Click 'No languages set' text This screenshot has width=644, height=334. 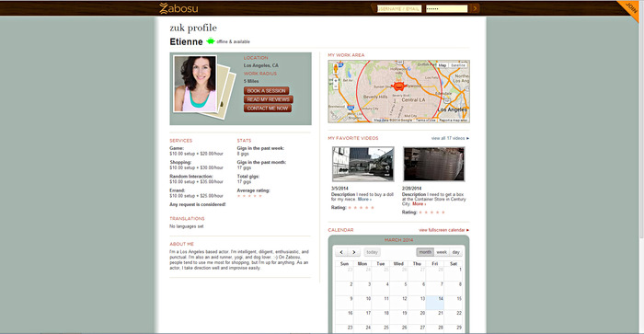(187, 226)
